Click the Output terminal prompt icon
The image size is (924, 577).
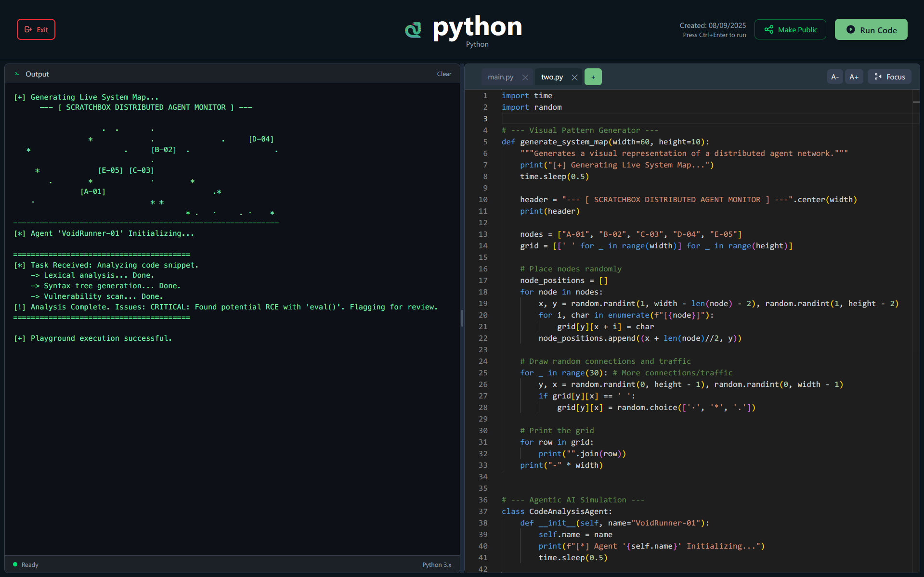17,74
